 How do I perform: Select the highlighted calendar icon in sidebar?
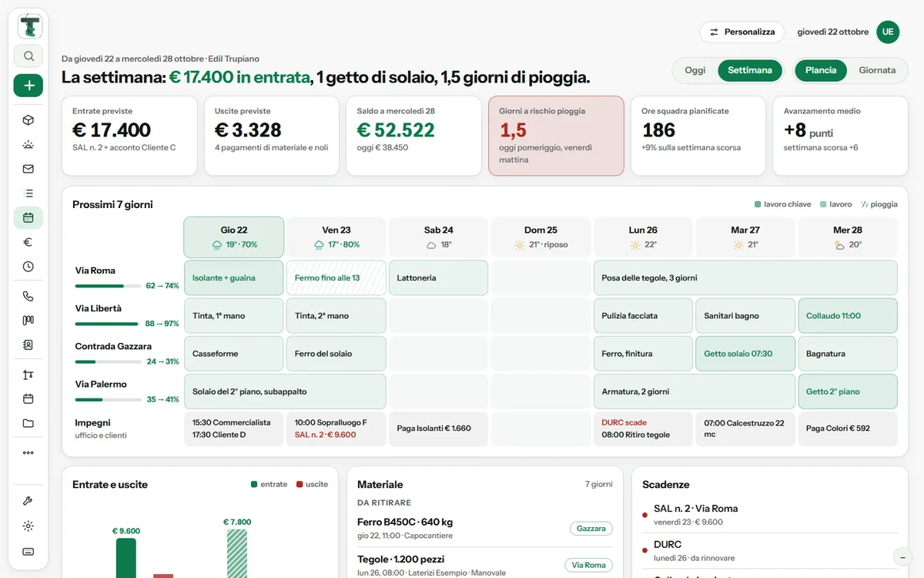[28, 217]
